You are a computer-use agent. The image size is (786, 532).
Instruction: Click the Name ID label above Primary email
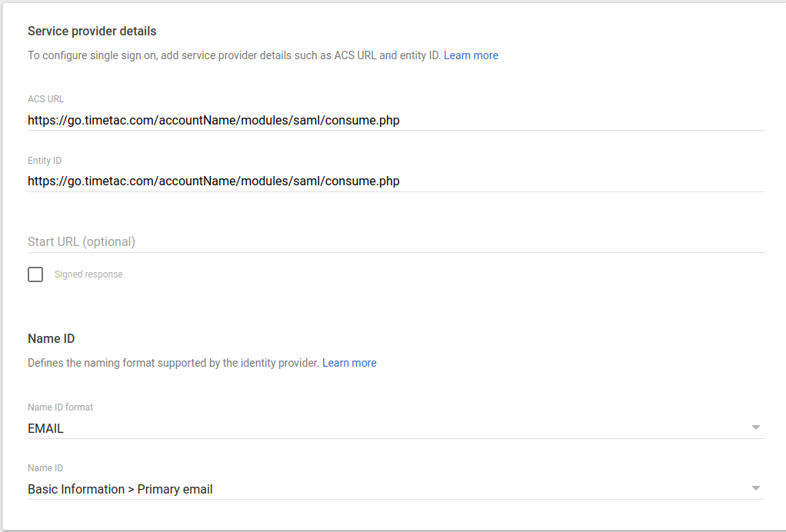tap(45, 467)
